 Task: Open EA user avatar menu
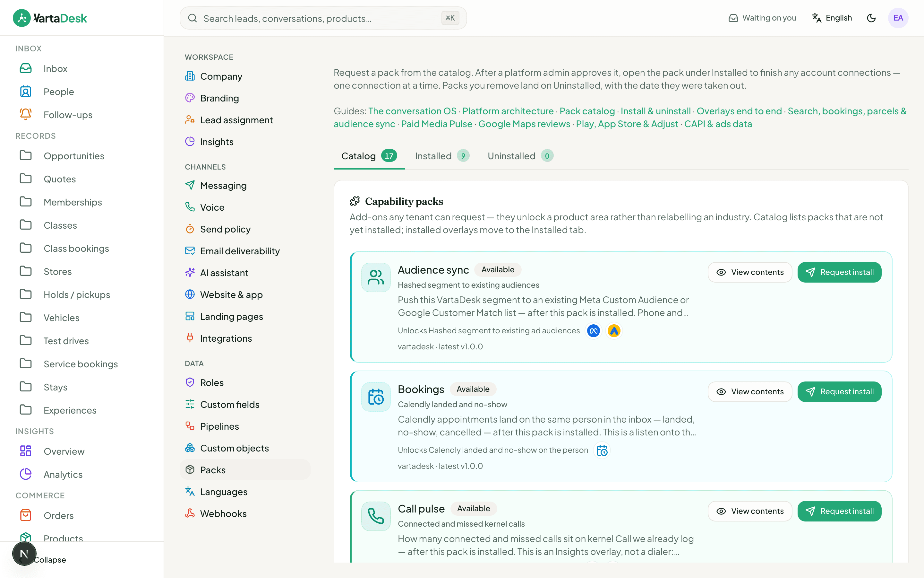(898, 18)
